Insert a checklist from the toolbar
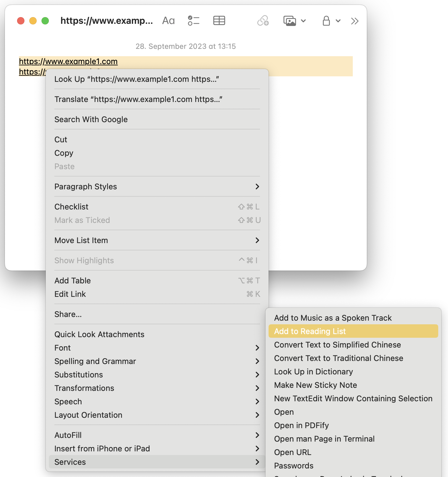 193,20
